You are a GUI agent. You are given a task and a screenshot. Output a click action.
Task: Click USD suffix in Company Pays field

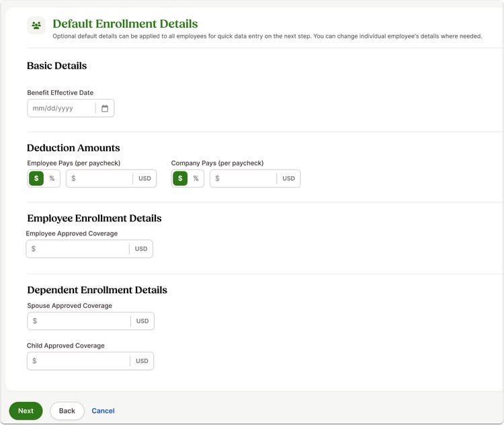pyautogui.click(x=289, y=179)
